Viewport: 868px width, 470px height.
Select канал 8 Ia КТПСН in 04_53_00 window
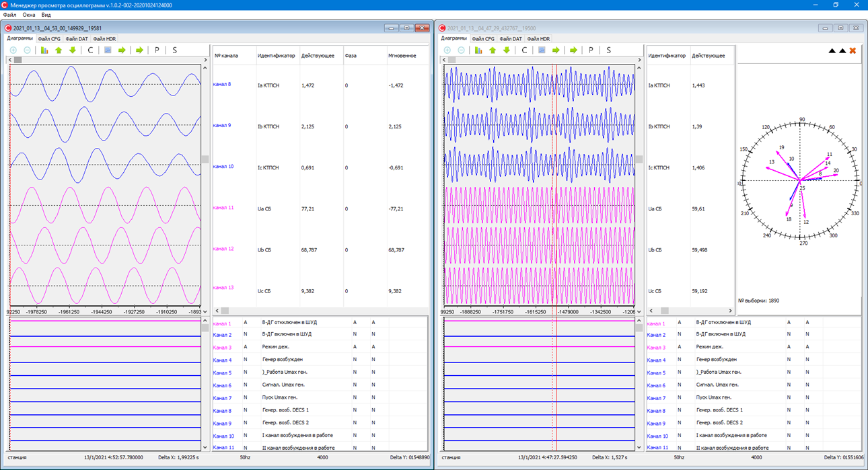pyautogui.click(x=222, y=85)
